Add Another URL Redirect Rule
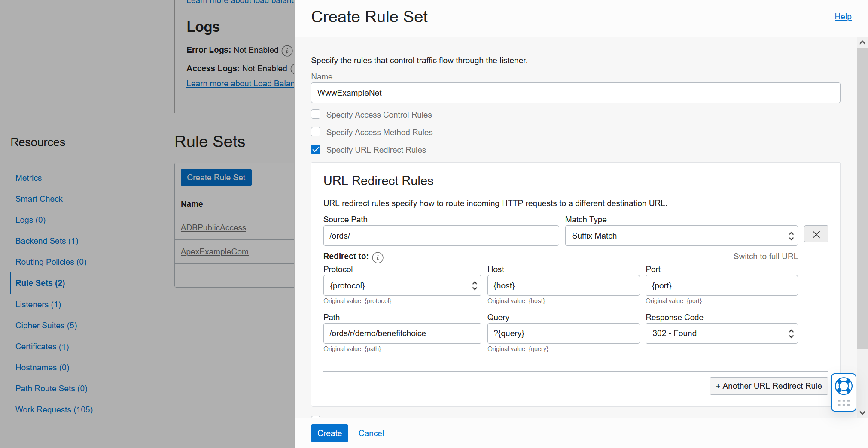 pyautogui.click(x=768, y=386)
